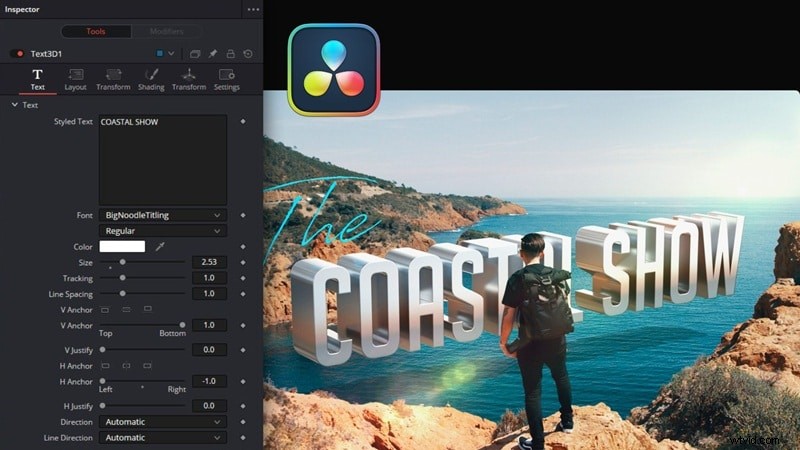Open the Direction Automatic dropdown
This screenshot has height=450, width=800.
[163, 422]
